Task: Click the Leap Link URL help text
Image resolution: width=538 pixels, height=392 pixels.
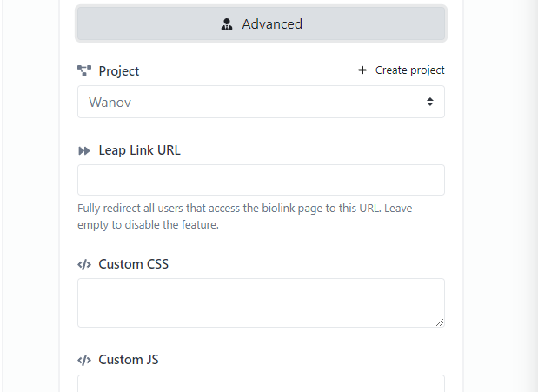Action: [x=230, y=216]
